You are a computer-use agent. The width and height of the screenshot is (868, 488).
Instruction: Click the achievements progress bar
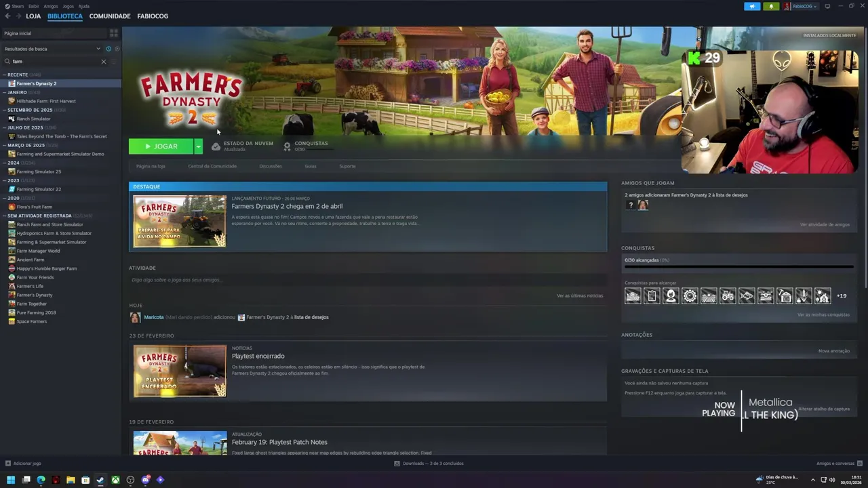click(739, 266)
